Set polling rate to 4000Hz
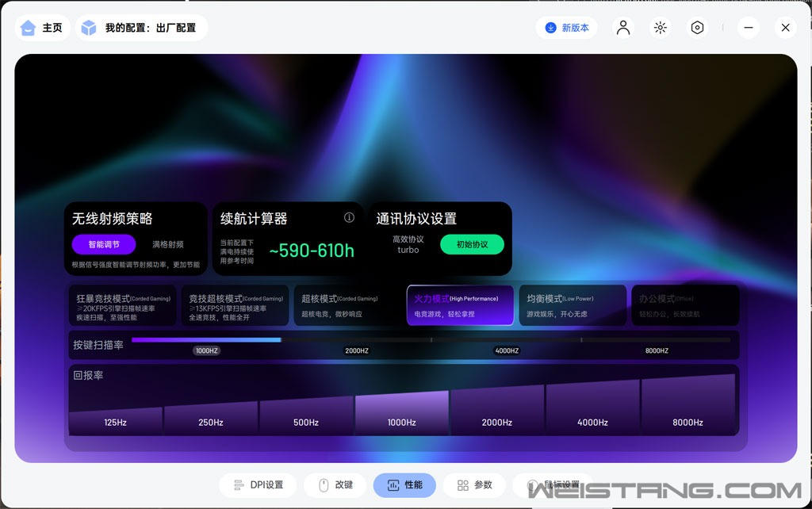Viewport: 812px width, 509px height. [x=592, y=408]
